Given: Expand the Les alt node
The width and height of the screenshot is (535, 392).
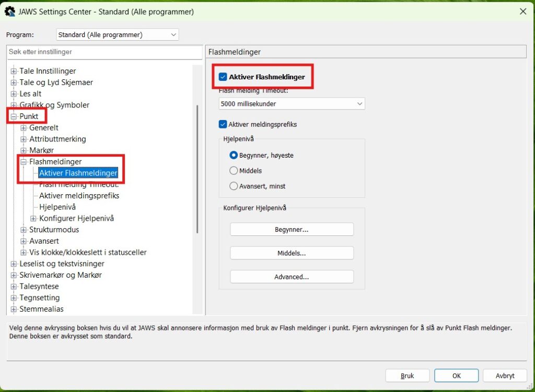Looking at the screenshot, I should (x=14, y=93).
